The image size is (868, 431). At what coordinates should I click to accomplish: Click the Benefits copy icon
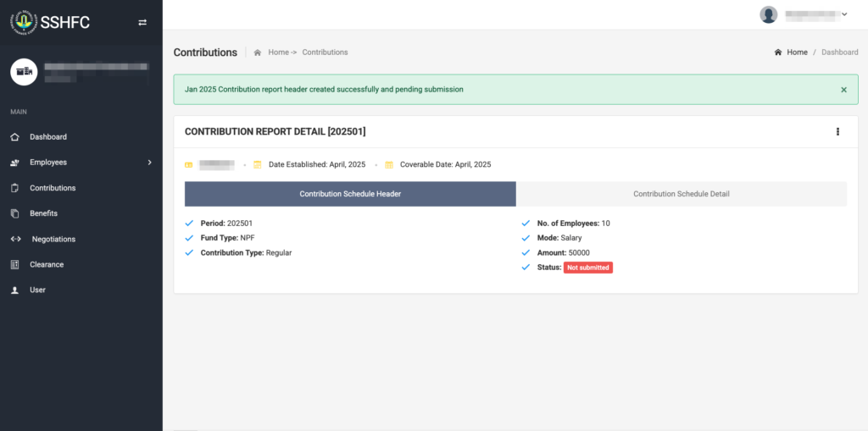(14, 213)
